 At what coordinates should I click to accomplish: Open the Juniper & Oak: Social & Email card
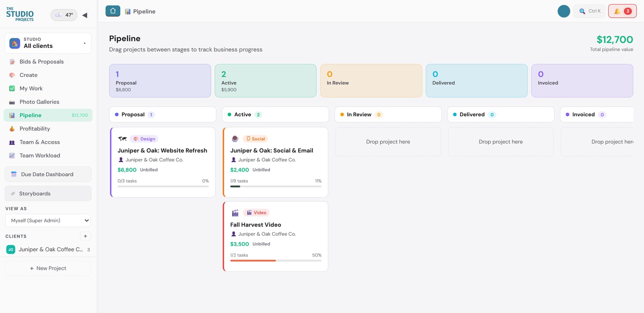(275, 162)
